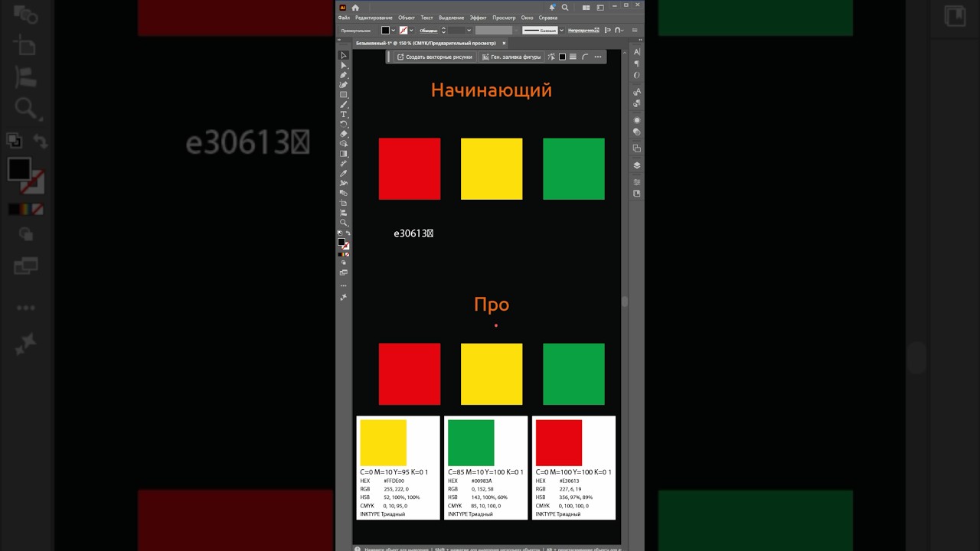Open fill color dropdown in control bar
The width and height of the screenshot is (980, 551).
click(x=394, y=31)
